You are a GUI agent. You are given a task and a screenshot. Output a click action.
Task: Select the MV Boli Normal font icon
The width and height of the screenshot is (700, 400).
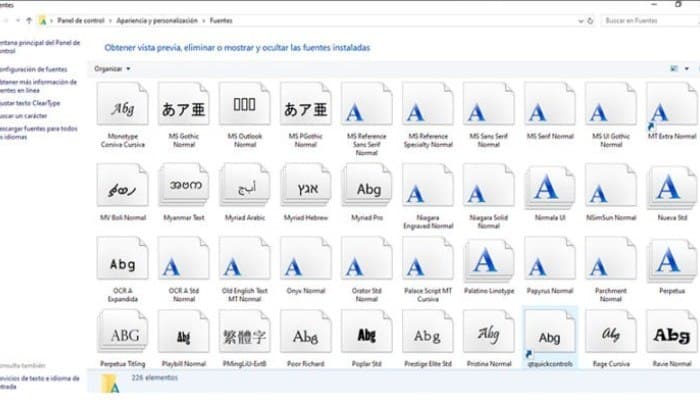(122, 185)
